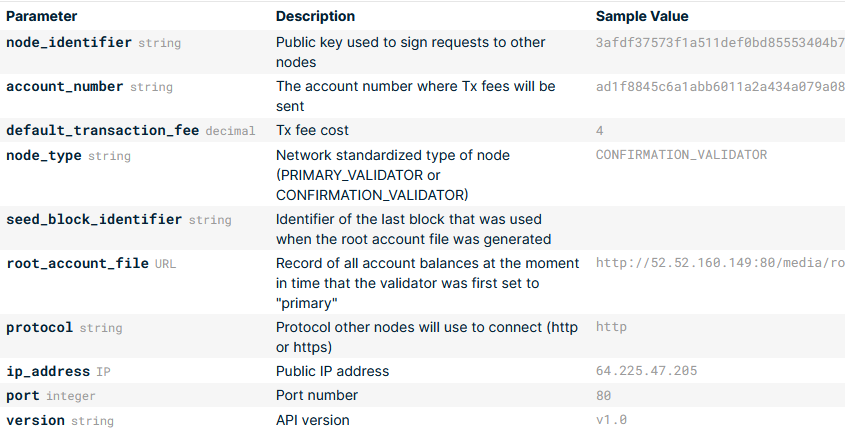Select the default_transaction_fee parameter name
Screen dimensions: 845x431
[102, 131]
